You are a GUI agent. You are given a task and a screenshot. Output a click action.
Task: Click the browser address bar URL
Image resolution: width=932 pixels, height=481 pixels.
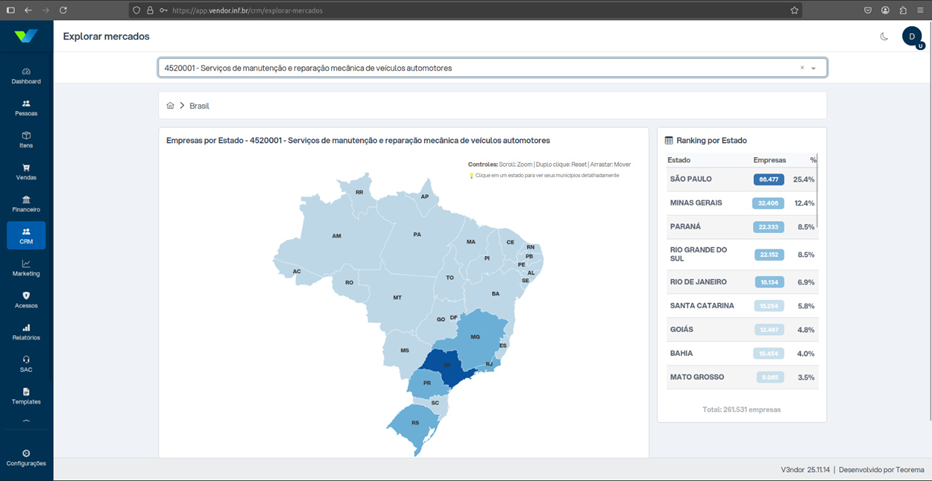pyautogui.click(x=248, y=10)
